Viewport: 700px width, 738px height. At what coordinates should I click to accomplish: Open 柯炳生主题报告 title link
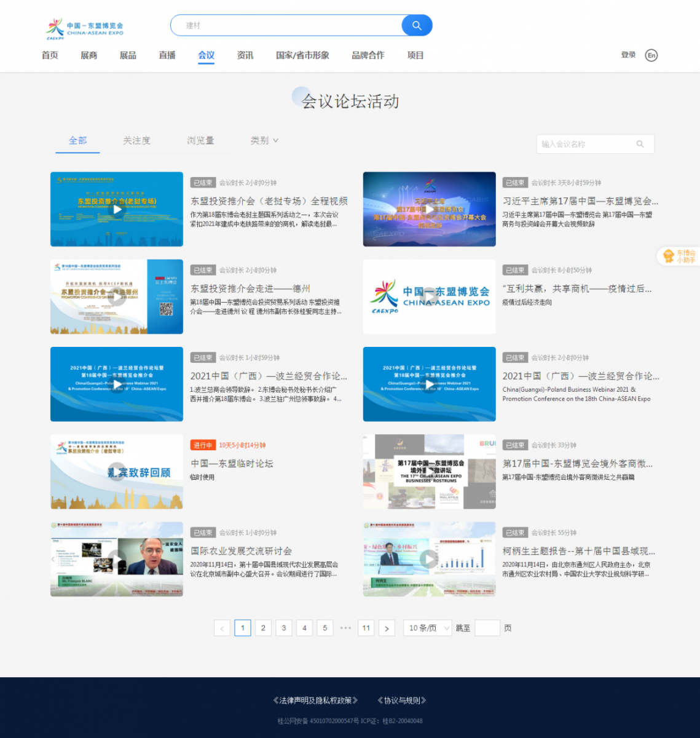click(x=579, y=551)
